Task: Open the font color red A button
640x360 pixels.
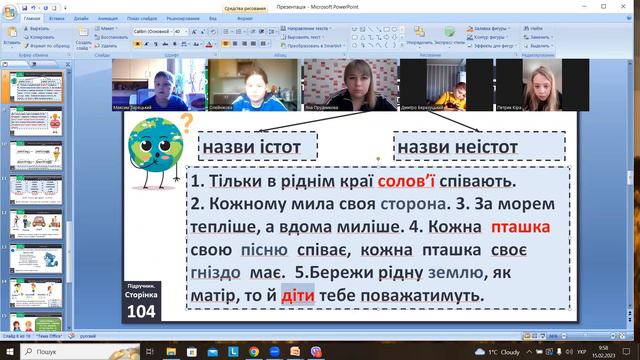Action: pyautogui.click(x=209, y=44)
